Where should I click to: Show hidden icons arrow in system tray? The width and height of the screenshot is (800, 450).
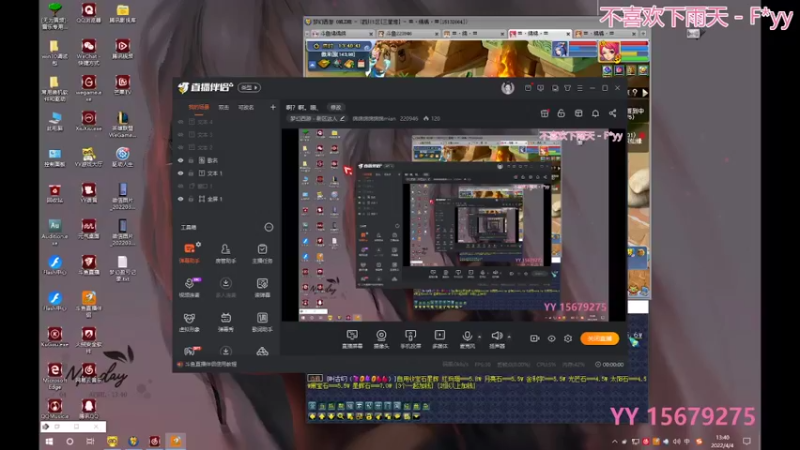pyautogui.click(x=615, y=441)
